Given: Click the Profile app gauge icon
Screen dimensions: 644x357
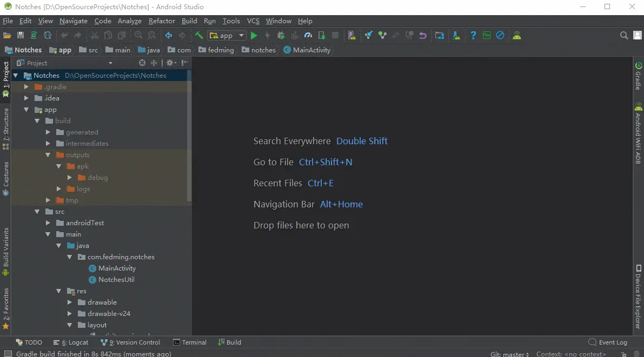Looking at the screenshot, I should (x=308, y=36).
